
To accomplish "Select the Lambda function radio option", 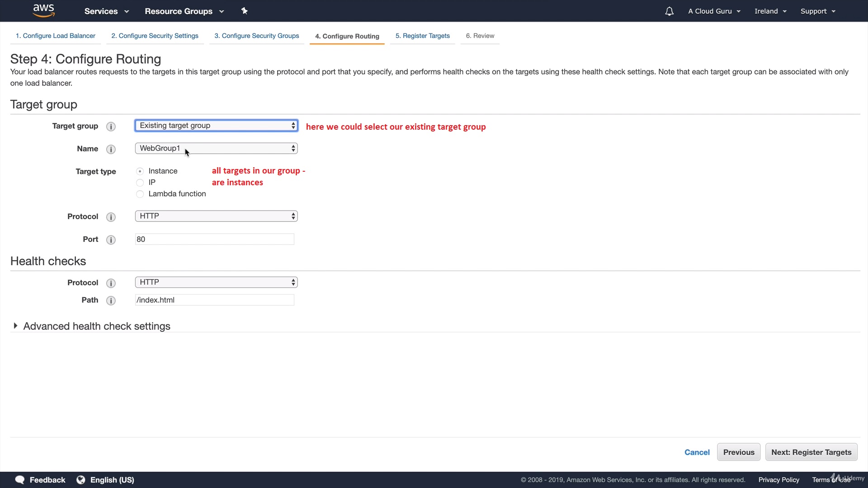I will pos(140,194).
